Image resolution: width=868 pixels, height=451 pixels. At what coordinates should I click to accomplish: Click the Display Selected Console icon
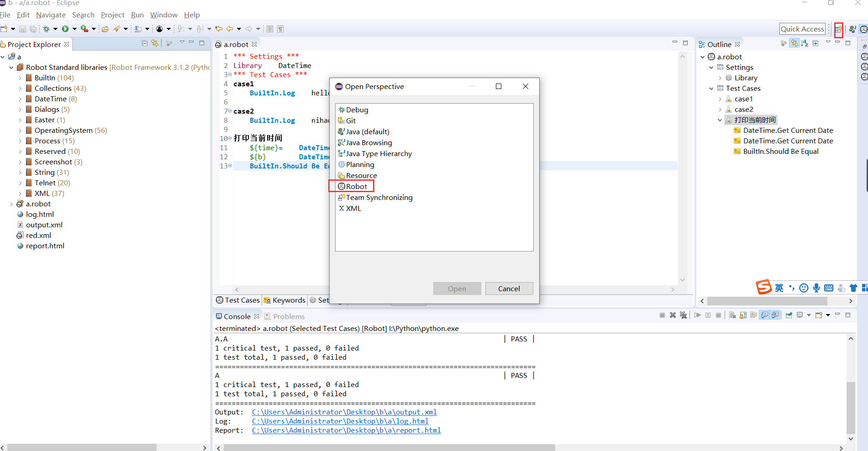(x=800, y=315)
